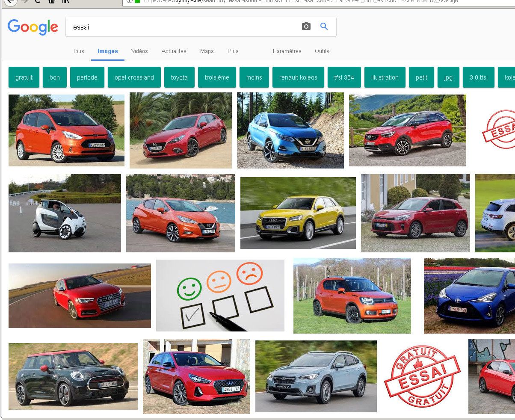
Task: Expand the Plus menu
Action: (233, 51)
